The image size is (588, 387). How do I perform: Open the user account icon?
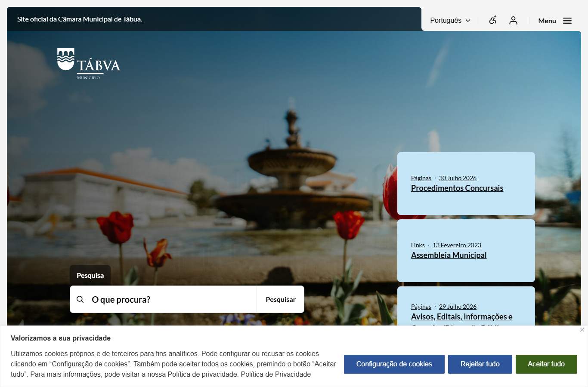tap(513, 20)
